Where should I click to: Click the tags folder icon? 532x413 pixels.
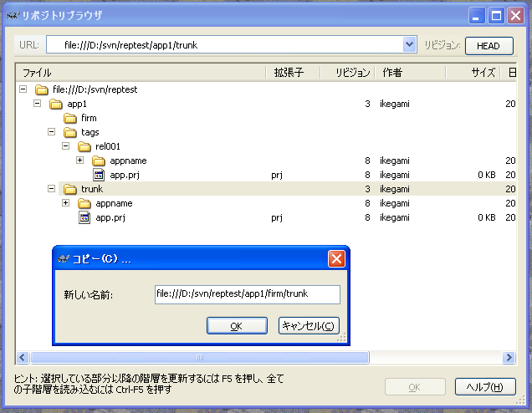70,133
